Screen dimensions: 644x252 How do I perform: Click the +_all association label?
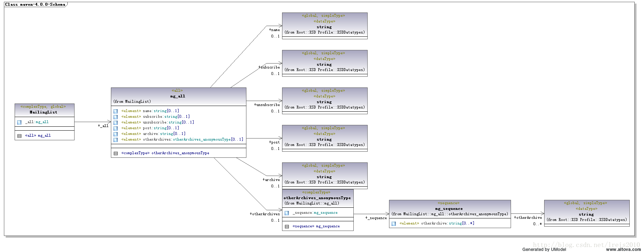tap(103, 126)
